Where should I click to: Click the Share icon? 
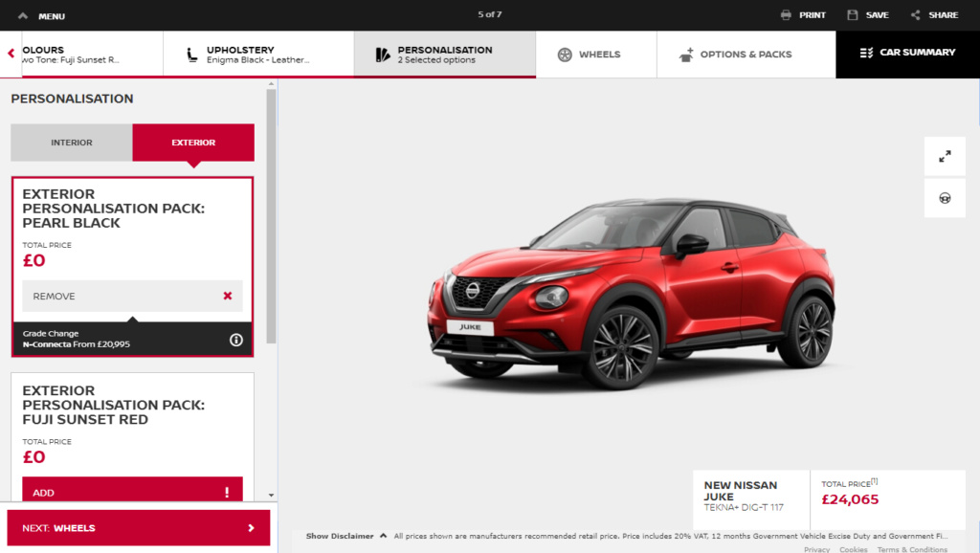tap(916, 15)
